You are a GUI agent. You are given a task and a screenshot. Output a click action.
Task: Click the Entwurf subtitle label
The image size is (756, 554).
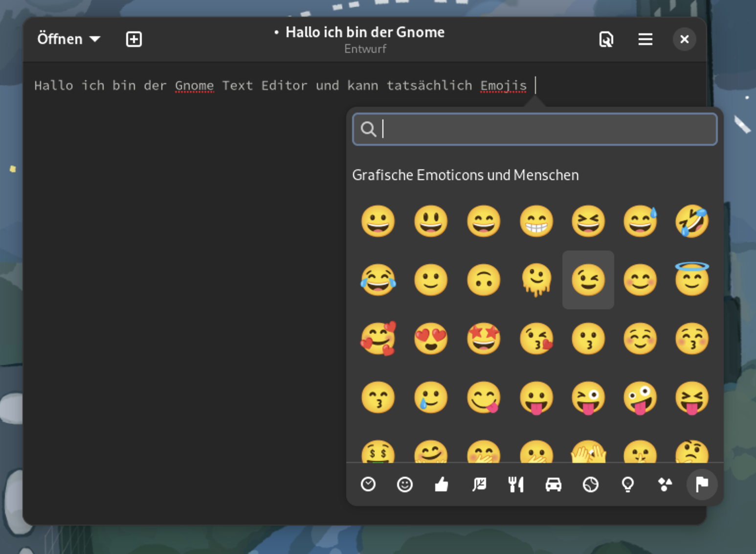[x=365, y=49]
